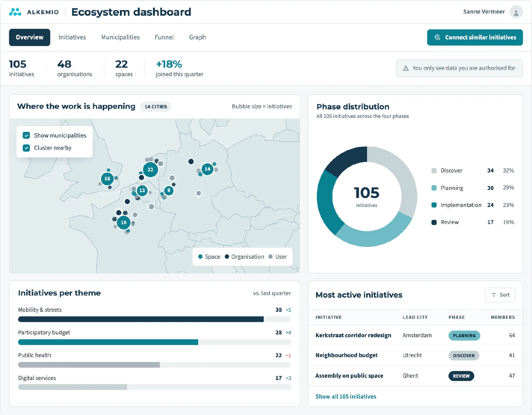
Task: Click the User legend dot on map
Action: [x=271, y=257]
